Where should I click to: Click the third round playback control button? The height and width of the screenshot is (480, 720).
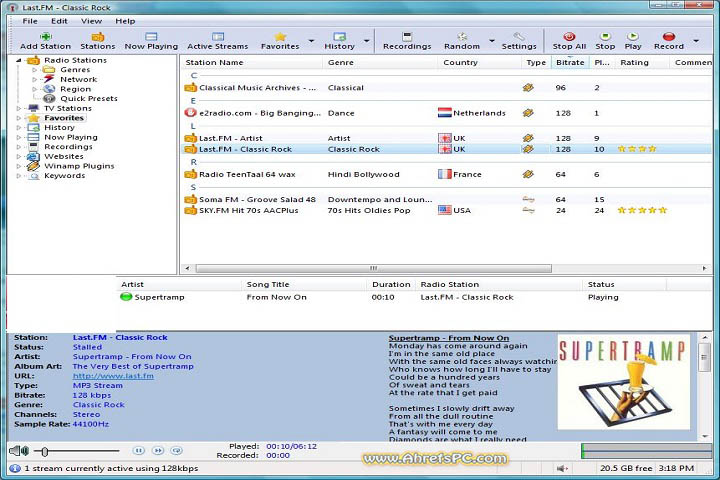click(176, 451)
